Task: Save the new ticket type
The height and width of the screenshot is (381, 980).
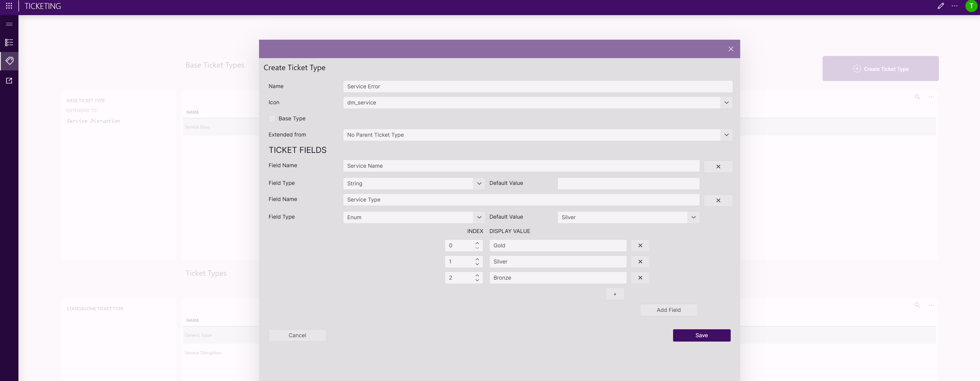Action: (701, 335)
